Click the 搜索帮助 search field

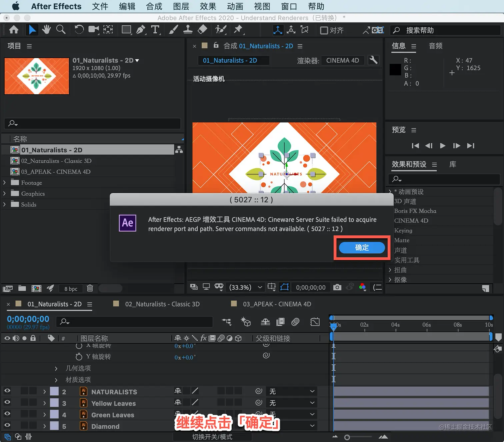(445, 30)
